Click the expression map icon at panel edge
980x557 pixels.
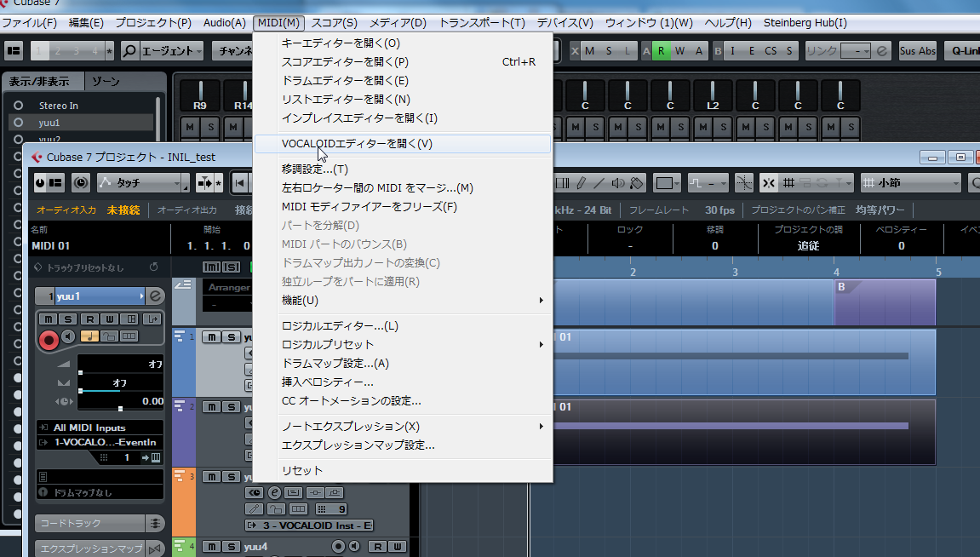[155, 548]
